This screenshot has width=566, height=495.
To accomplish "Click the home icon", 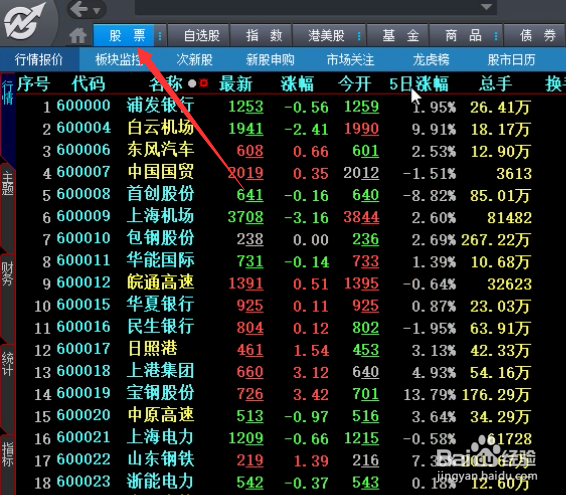I will coord(78,35).
